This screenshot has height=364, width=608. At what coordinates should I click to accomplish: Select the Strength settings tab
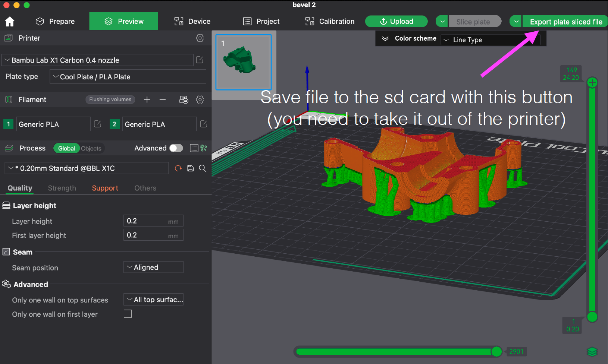tap(62, 188)
